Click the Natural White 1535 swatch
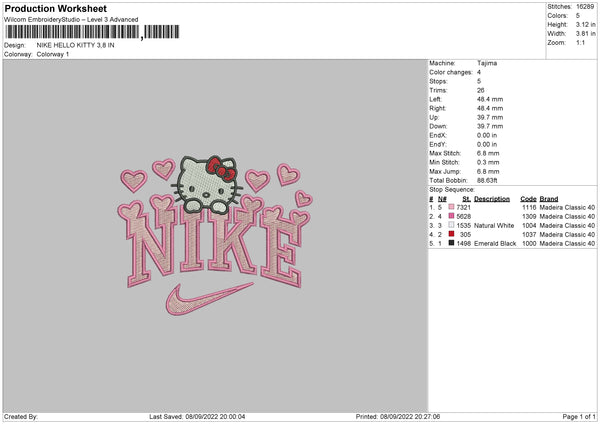Screen dimensions: 600x424 click(x=451, y=225)
